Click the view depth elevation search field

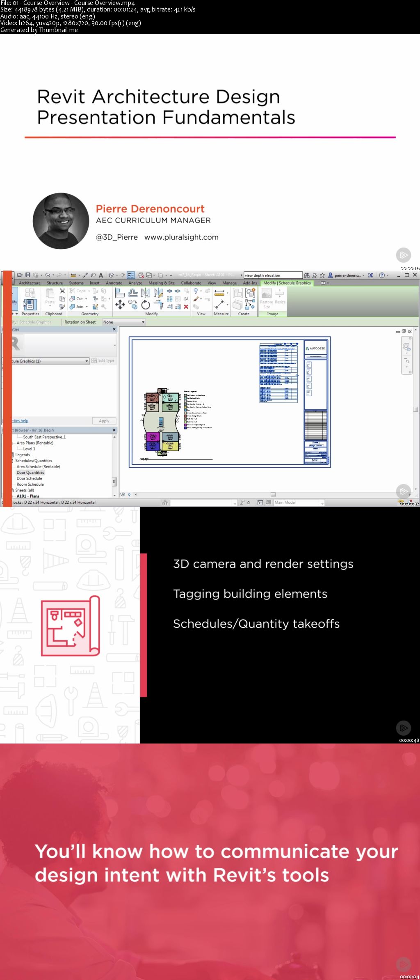[273, 275]
